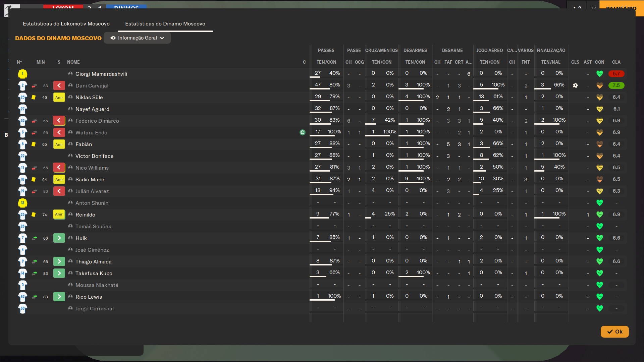Click Niklas Süle's 13 61% aerial cell

click(490, 97)
